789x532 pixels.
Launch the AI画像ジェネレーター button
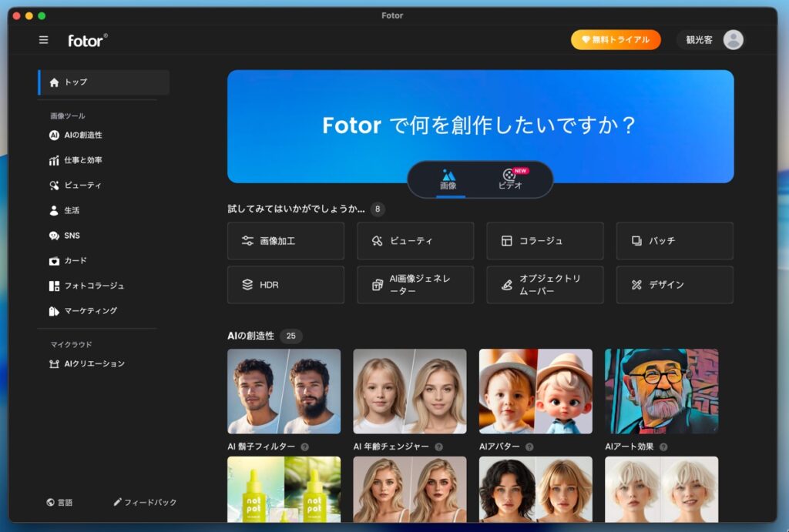click(415, 285)
